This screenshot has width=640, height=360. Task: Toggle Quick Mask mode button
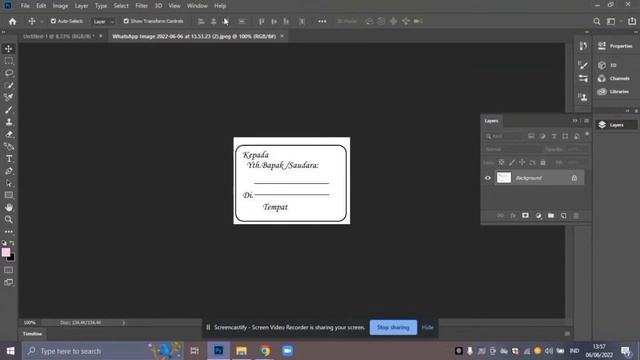coord(9,270)
